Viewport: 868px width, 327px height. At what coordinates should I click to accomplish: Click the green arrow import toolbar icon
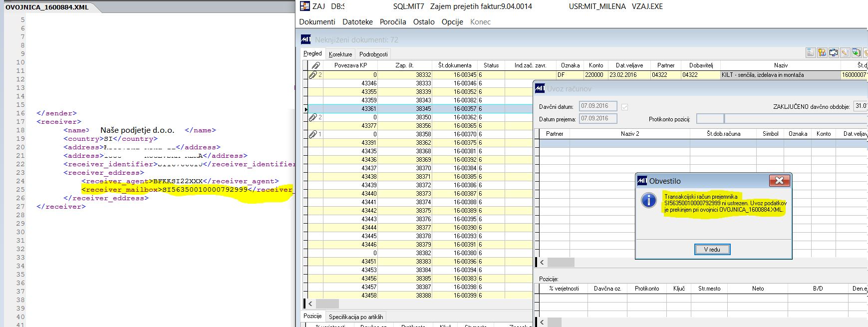(857, 53)
